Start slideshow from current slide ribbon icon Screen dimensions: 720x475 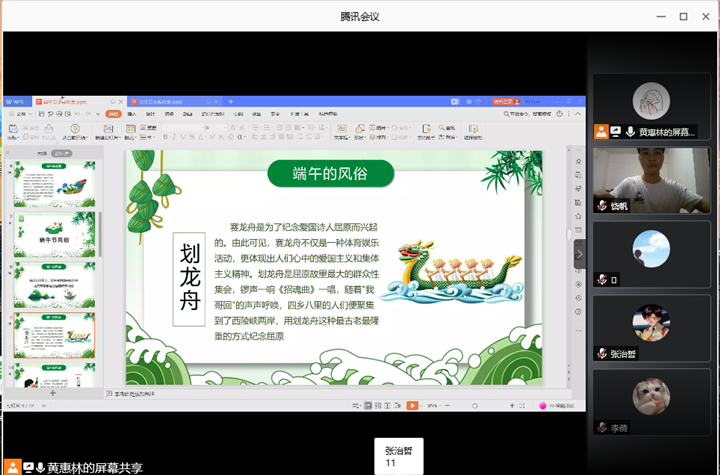[x=75, y=129]
